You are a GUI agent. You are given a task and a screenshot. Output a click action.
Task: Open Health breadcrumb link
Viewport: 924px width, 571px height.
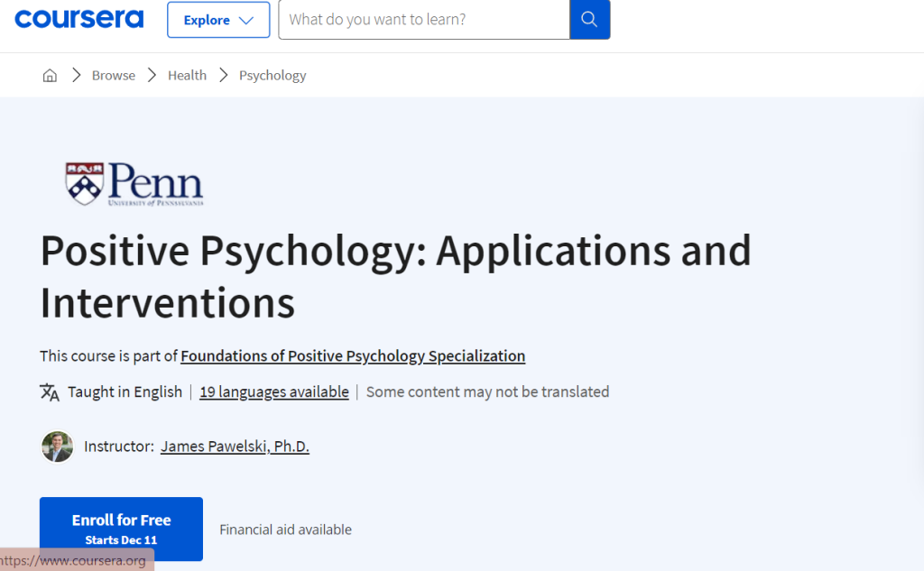point(187,76)
